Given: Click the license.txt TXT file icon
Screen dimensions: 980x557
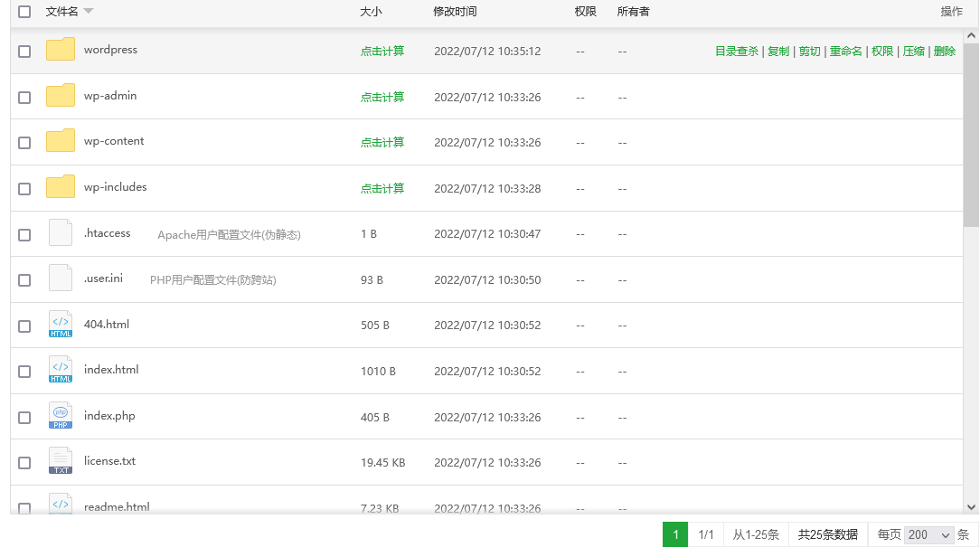Looking at the screenshot, I should click(61, 461).
